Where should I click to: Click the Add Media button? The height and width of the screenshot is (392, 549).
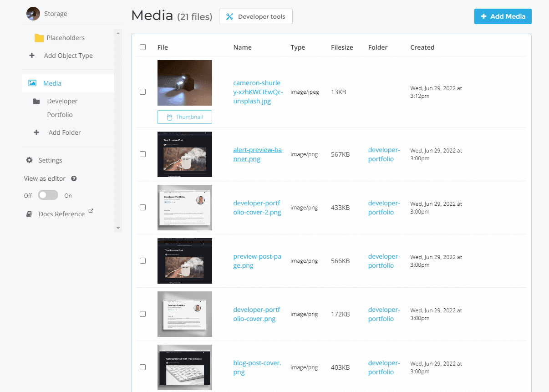click(x=503, y=16)
